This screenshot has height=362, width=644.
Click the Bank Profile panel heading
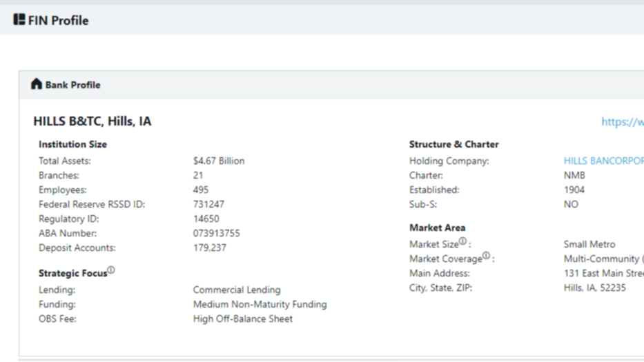tap(72, 85)
